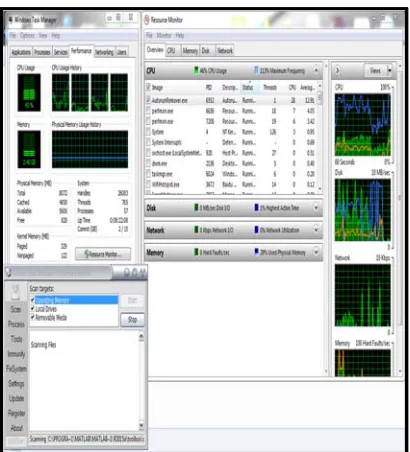This screenshot has height=452, width=410.
Task: Open FixSystem in the scanner sidebar
Action: pos(16,369)
